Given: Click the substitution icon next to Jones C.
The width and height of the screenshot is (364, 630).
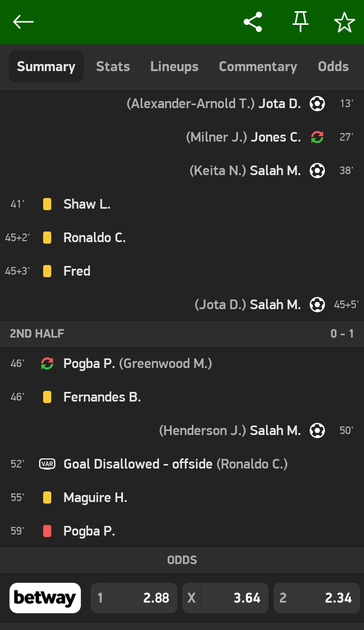Looking at the screenshot, I should (x=317, y=137).
